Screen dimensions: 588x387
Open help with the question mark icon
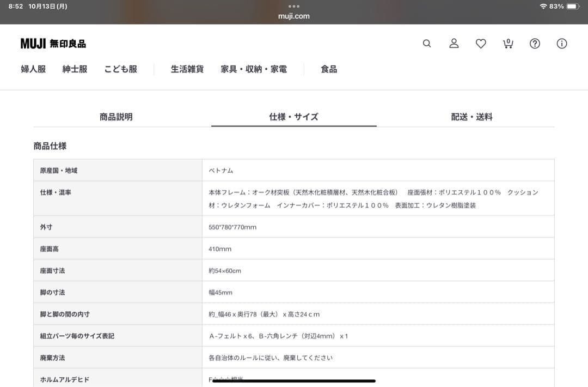point(535,44)
